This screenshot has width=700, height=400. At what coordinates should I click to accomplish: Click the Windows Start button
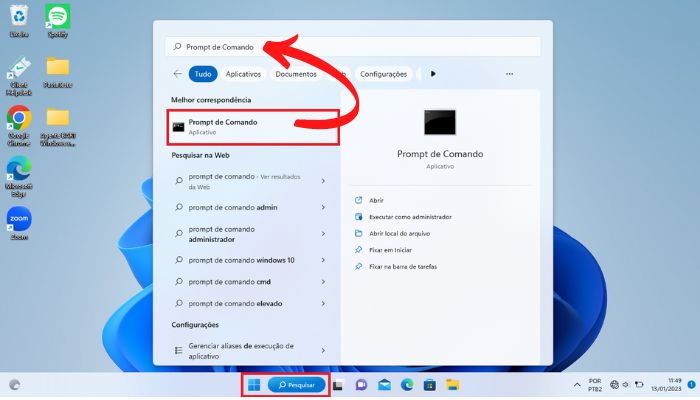point(254,385)
